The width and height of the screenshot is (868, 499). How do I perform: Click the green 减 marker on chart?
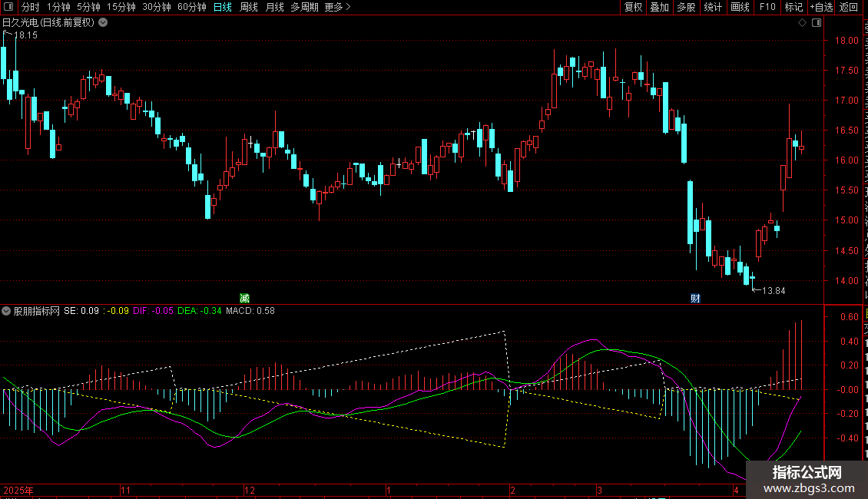point(245,298)
